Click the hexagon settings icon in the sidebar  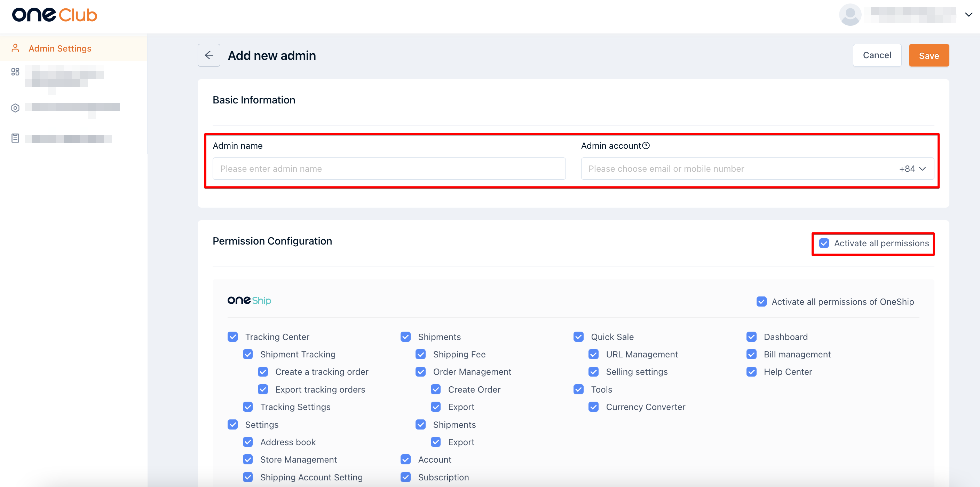coord(15,108)
